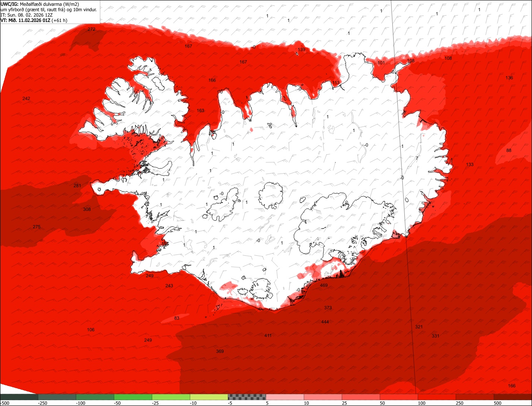This screenshot has width=532, height=406.
Task: Pick the bright red swatch between 100 and 250
Action: (437, 397)
